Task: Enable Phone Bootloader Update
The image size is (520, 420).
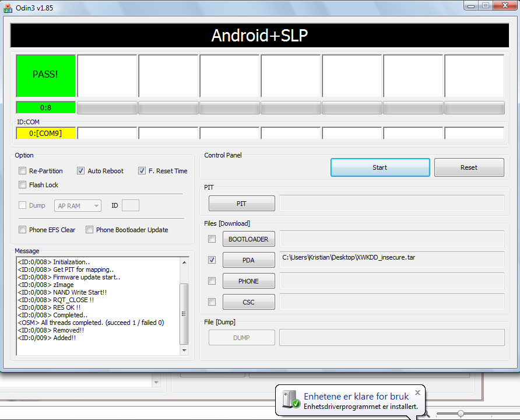Action: tap(90, 230)
